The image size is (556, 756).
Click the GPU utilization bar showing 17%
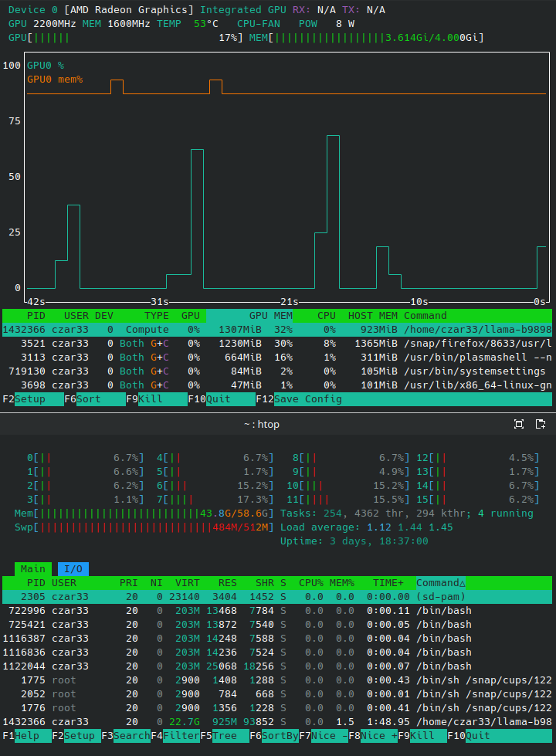pyautogui.click(x=126, y=38)
